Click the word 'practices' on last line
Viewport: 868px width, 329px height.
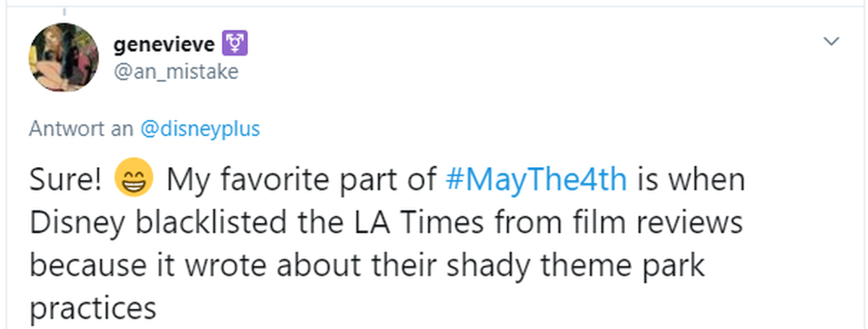click(x=93, y=309)
